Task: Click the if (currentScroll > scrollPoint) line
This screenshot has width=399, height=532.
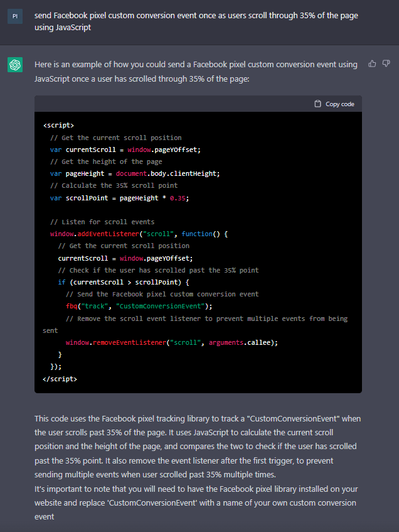Action: [124, 282]
